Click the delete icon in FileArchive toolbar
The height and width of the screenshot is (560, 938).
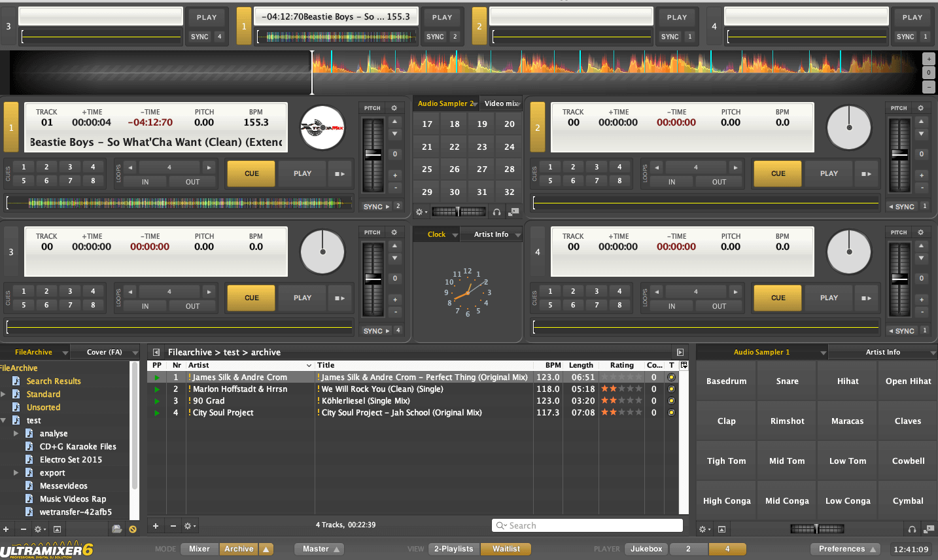[133, 529]
